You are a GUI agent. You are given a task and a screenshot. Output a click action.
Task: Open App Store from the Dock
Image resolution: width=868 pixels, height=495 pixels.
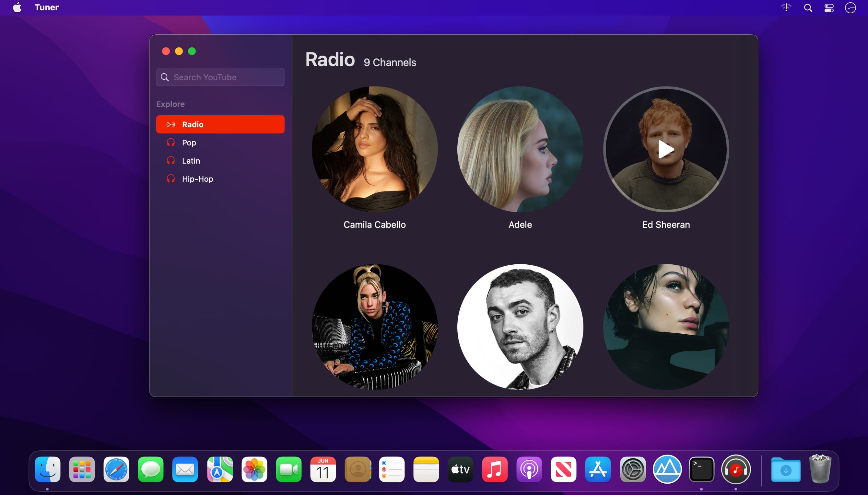coord(598,469)
